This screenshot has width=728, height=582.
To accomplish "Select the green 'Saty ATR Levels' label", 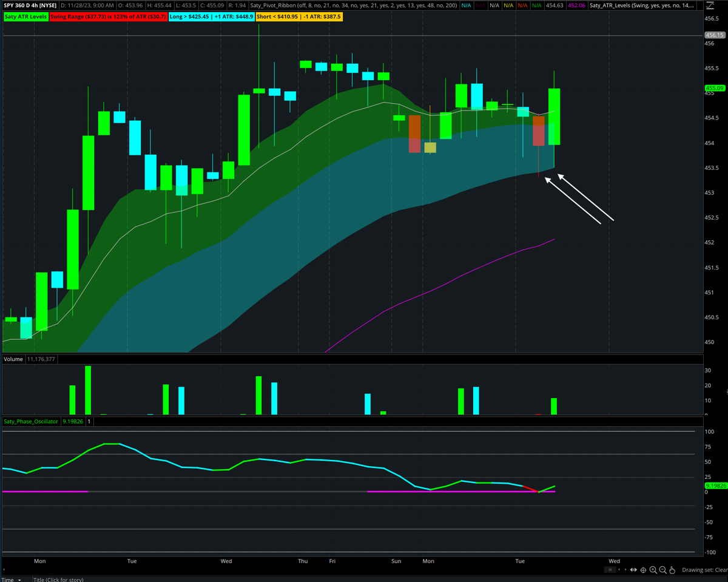I will [26, 16].
